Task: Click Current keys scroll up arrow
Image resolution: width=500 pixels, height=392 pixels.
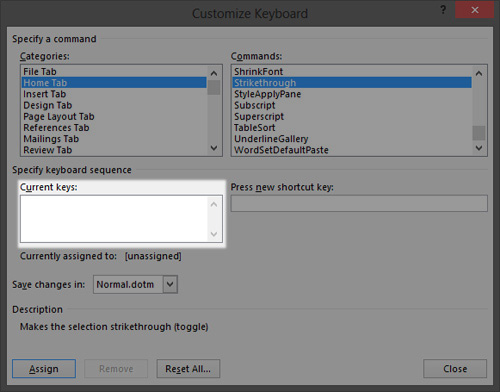Action: pyautogui.click(x=214, y=204)
